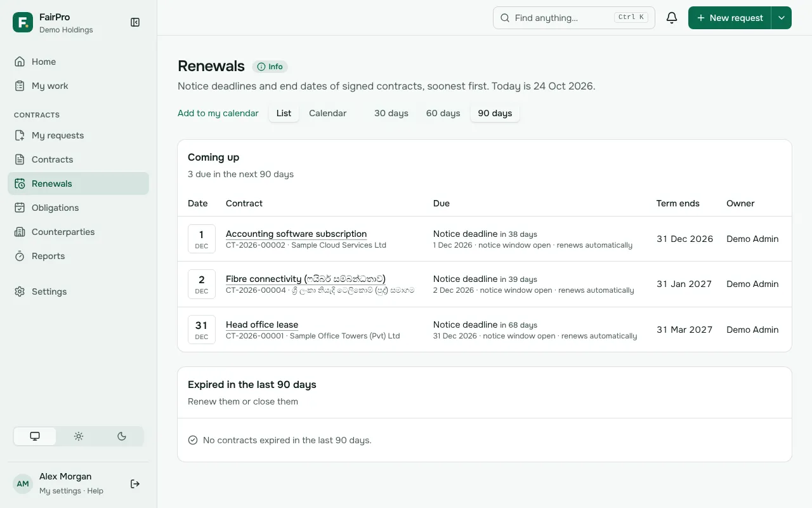Click the 31 DEC date tile
The width and height of the screenshot is (812, 508).
point(202,330)
